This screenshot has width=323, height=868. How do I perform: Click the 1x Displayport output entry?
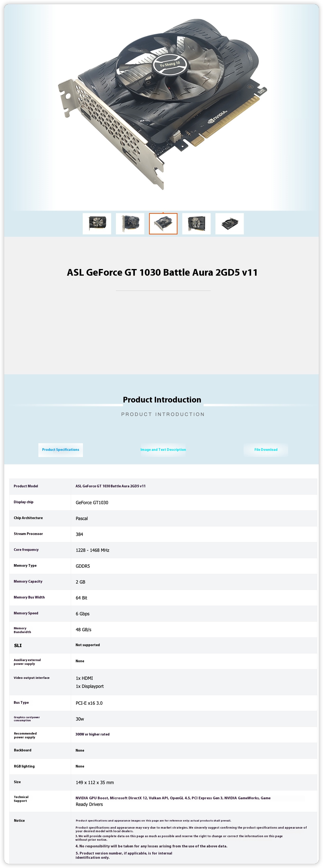click(x=90, y=686)
